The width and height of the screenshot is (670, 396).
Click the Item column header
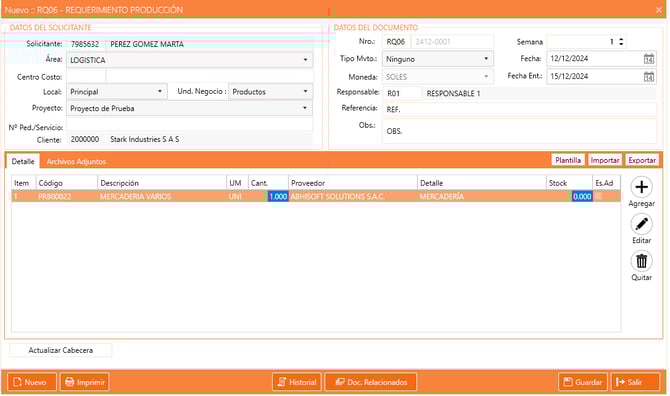coord(24,183)
